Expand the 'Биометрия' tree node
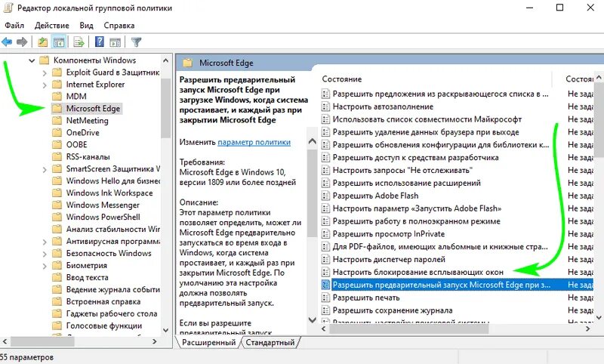604x364 pixels. (45, 266)
